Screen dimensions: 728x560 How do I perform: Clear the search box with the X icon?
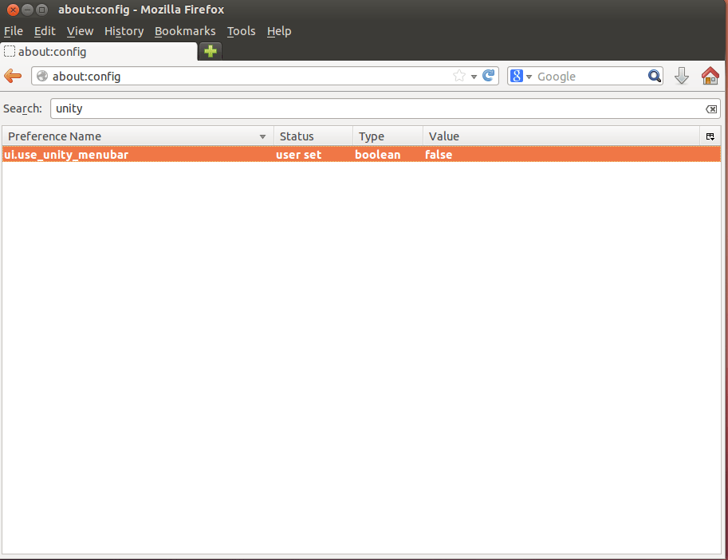click(x=710, y=108)
